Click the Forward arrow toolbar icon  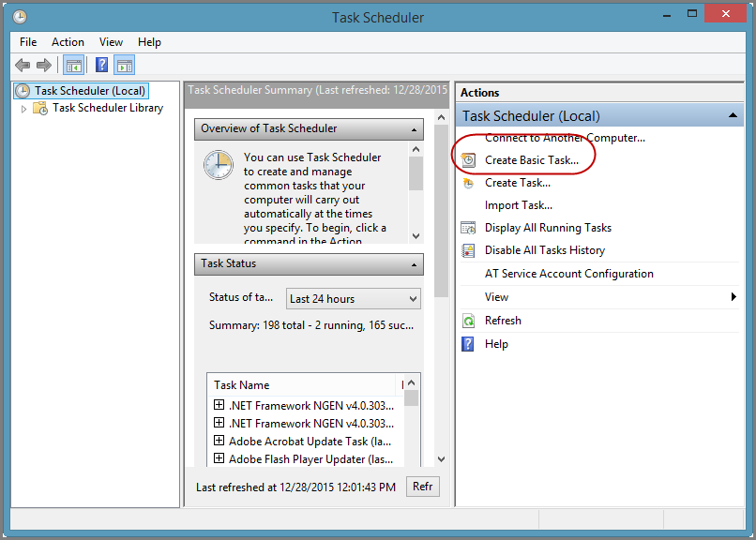(44, 65)
